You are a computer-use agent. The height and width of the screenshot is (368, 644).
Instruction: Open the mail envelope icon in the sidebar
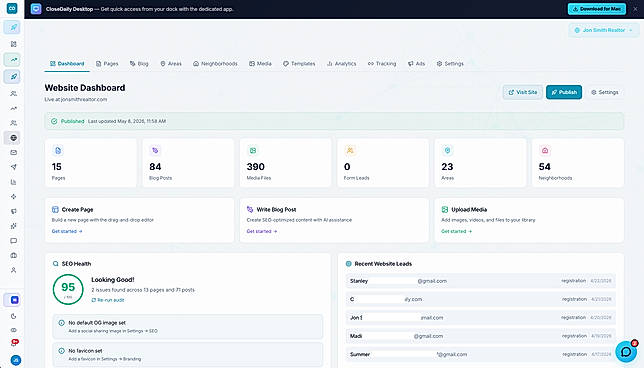point(14,152)
